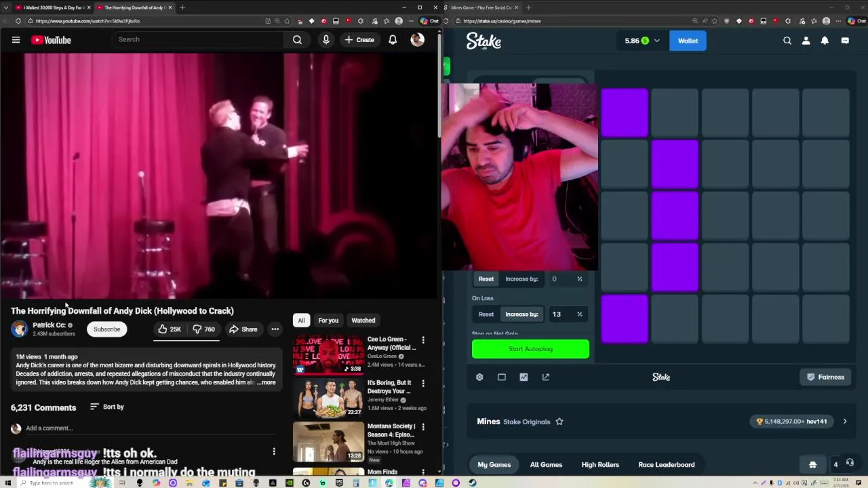
Task: Select On Loss Reset option
Action: (x=486, y=314)
